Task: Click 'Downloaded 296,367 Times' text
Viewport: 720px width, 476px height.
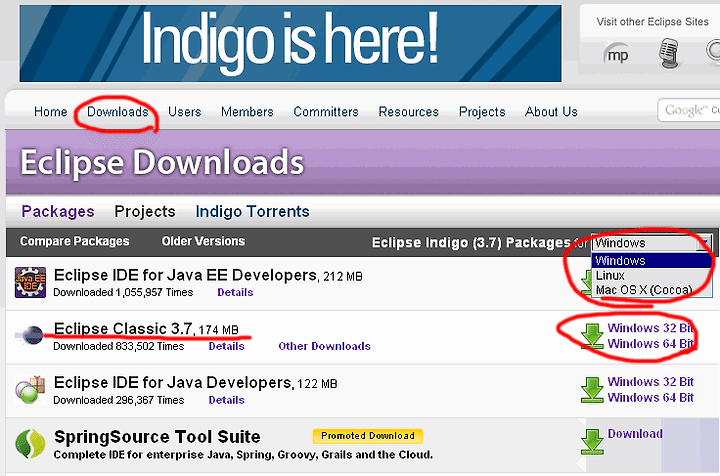Action: [x=118, y=400]
